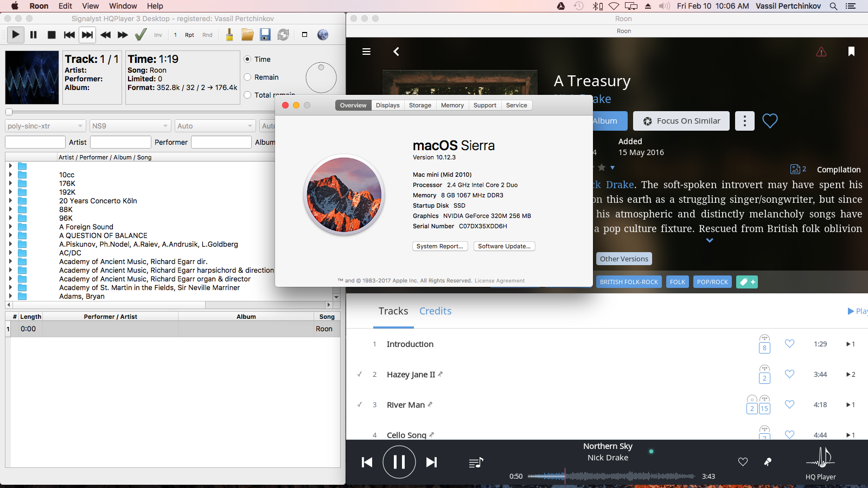Expand the A Foreign Sound folder
868x488 pixels.
pos(10,227)
